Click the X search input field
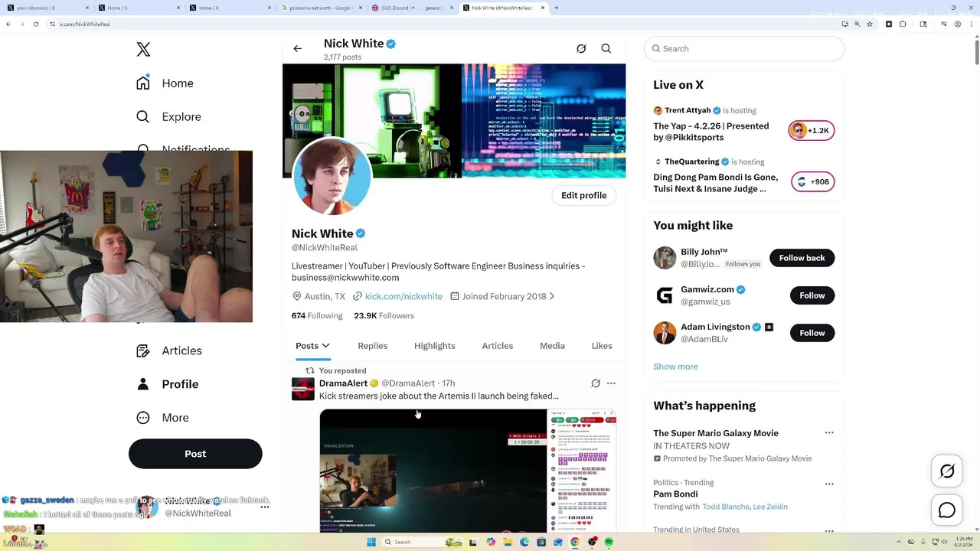 tap(744, 48)
